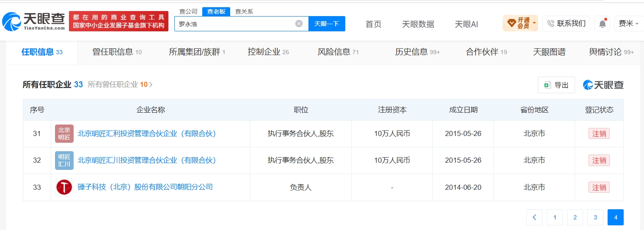Switch to 天眼图谱 tab
The image size is (644, 230).
[549, 52]
